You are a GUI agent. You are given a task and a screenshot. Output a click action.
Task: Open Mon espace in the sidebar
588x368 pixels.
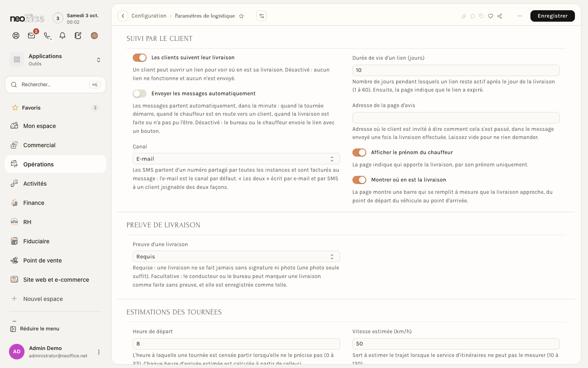(56, 126)
